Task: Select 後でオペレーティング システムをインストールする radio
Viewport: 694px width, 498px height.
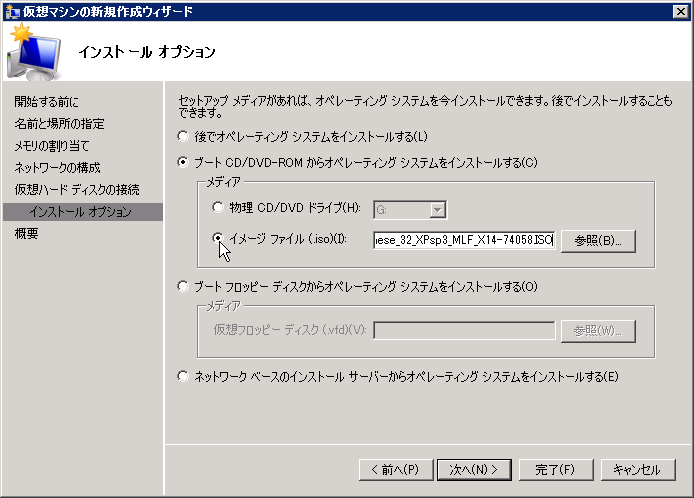Action: point(183,136)
